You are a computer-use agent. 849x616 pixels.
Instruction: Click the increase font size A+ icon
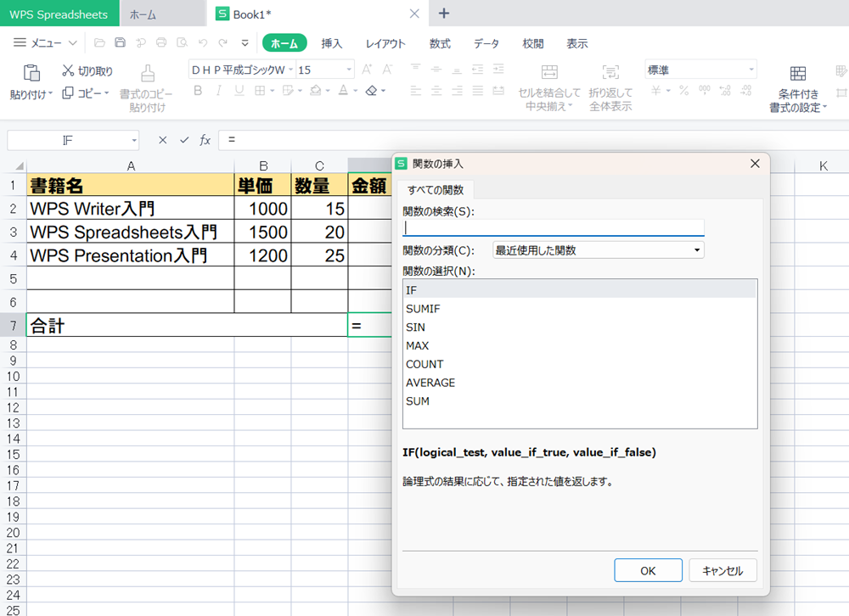367,70
